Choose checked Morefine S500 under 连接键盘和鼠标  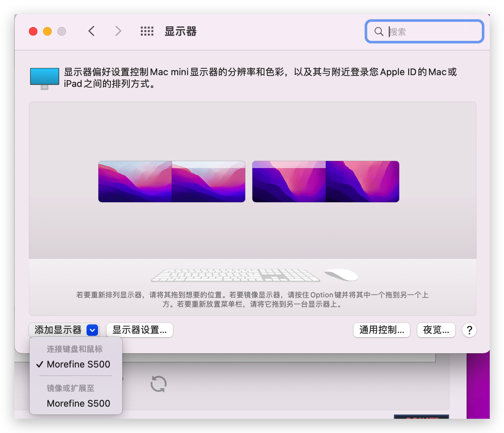tap(76, 364)
